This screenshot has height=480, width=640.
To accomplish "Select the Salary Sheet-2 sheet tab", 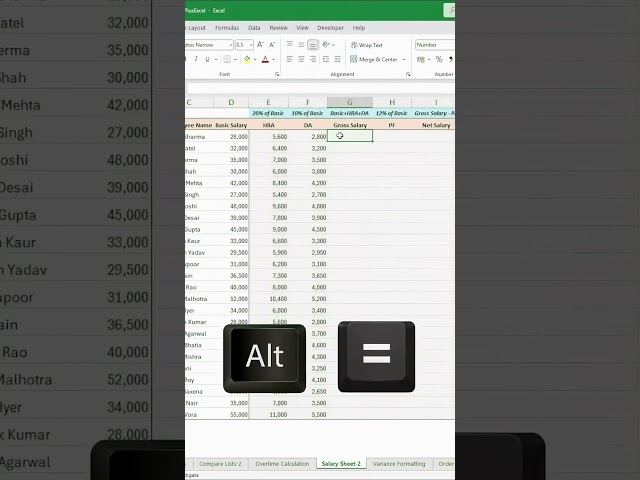I will click(x=341, y=464).
